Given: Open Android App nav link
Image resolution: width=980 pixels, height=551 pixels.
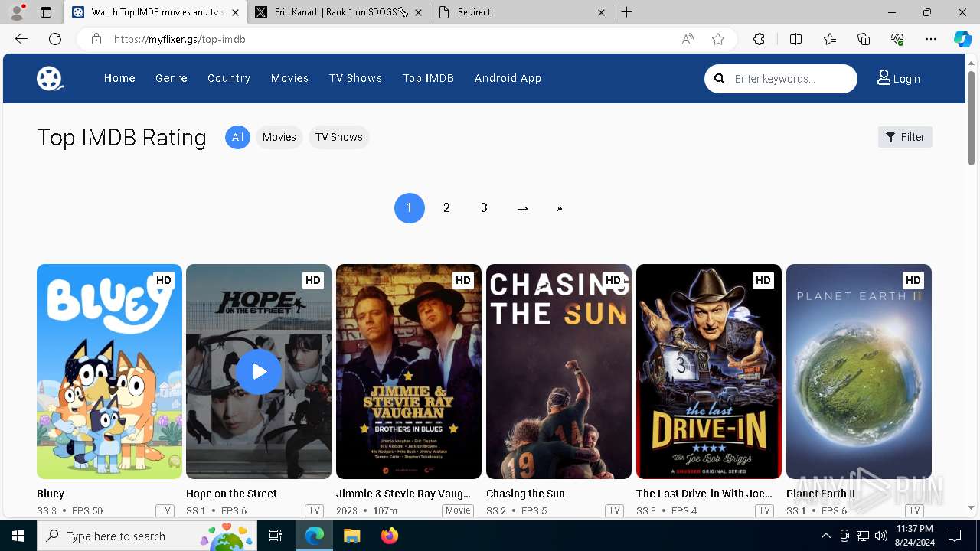Looking at the screenshot, I should [508, 78].
